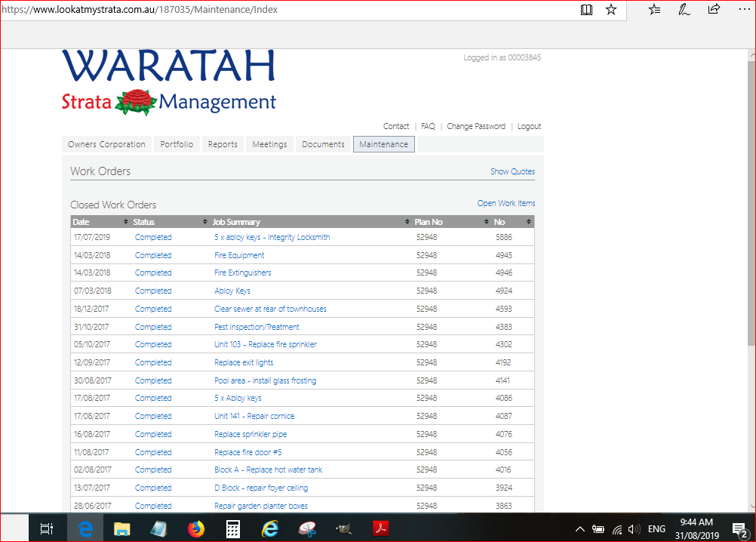Open the FAQ link
The width and height of the screenshot is (756, 542).
(x=428, y=126)
